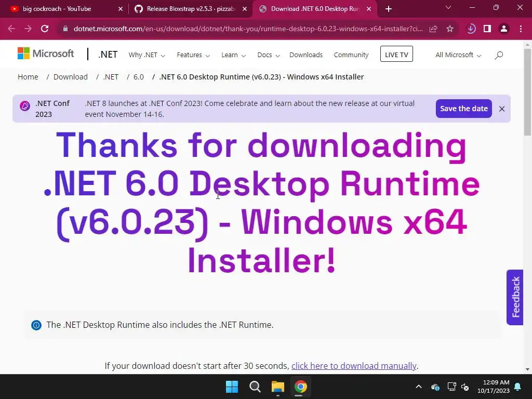Bookmark this tab with the star icon

coord(450,29)
